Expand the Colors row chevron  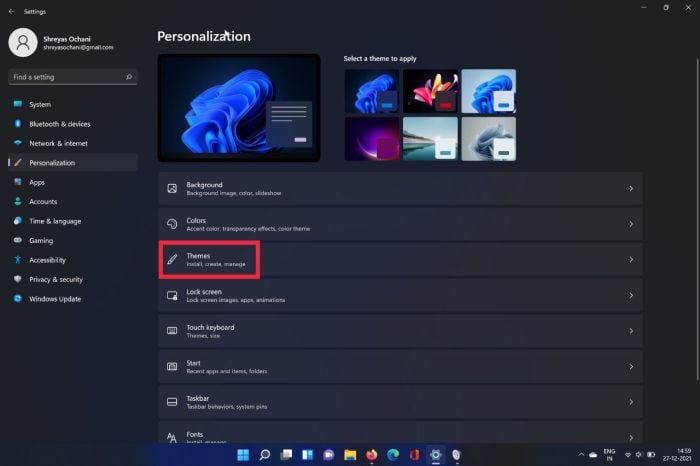point(631,224)
